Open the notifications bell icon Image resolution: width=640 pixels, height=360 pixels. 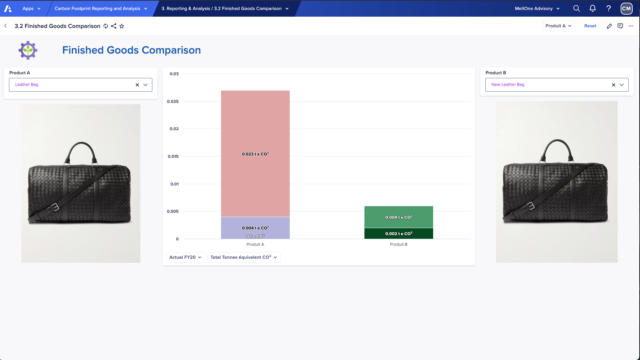point(592,8)
